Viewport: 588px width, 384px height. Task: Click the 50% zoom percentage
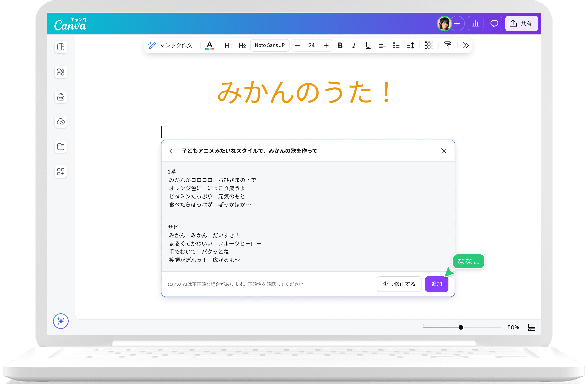pyautogui.click(x=513, y=327)
